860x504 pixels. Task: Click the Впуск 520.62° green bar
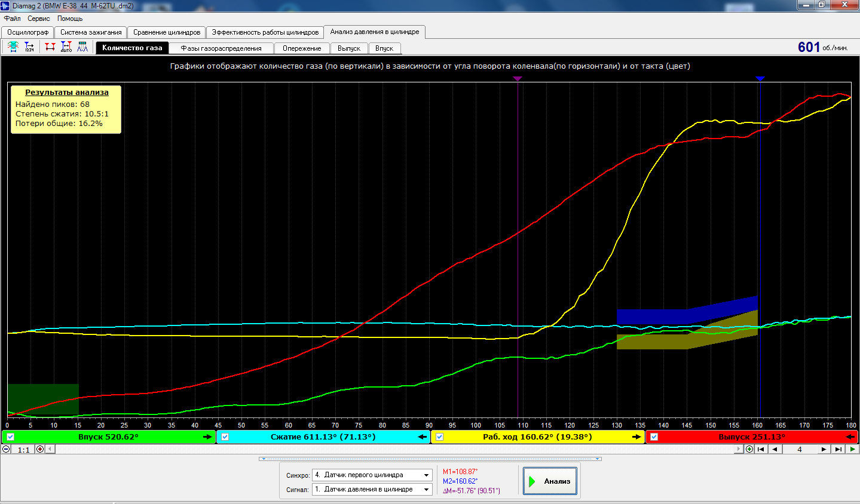coord(108,437)
